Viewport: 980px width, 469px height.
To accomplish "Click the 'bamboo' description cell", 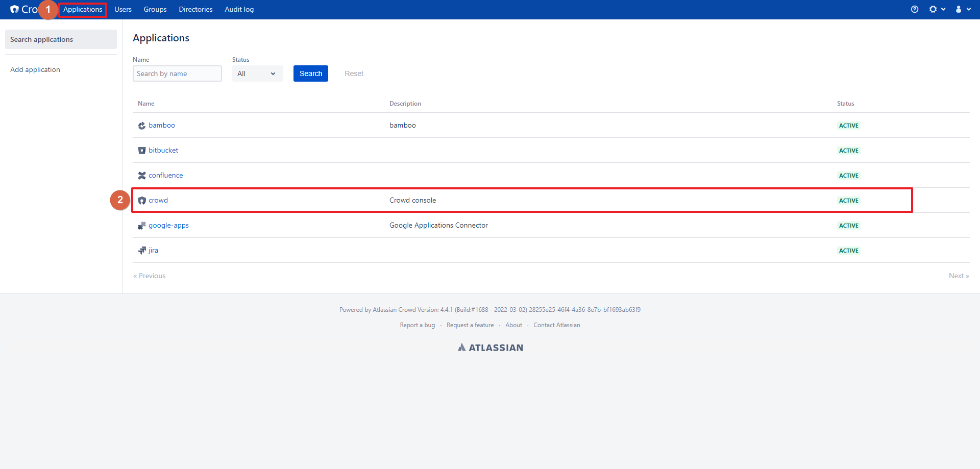I will (403, 125).
